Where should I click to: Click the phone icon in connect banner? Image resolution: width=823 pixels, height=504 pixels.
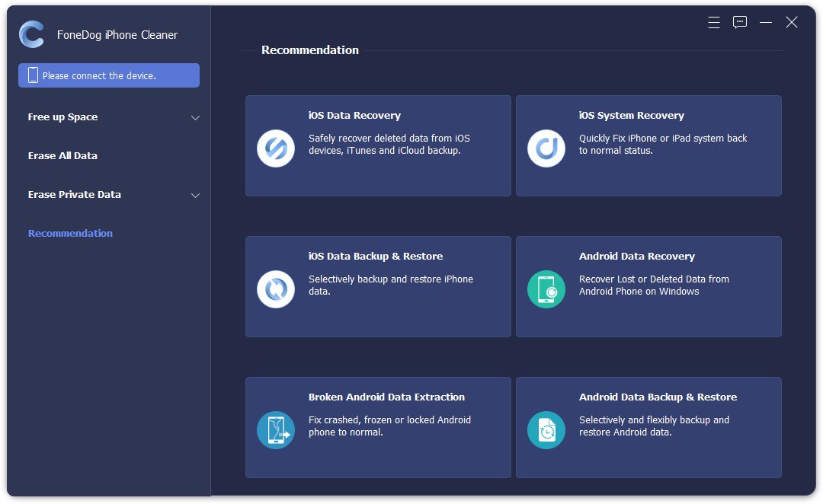pos(33,75)
